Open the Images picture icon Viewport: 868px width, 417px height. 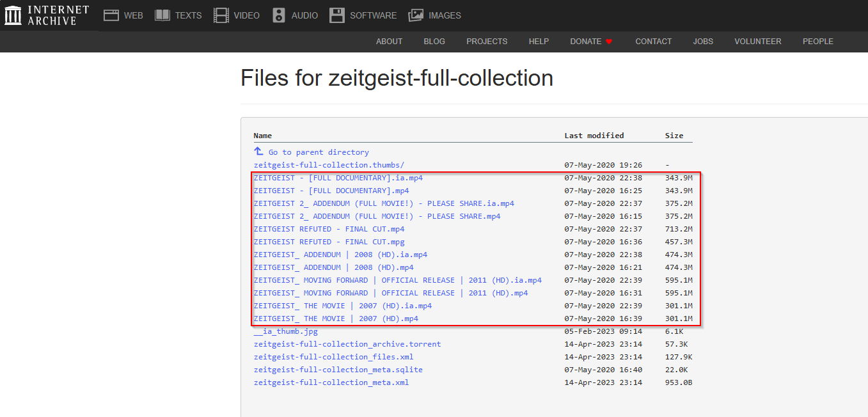click(x=416, y=15)
